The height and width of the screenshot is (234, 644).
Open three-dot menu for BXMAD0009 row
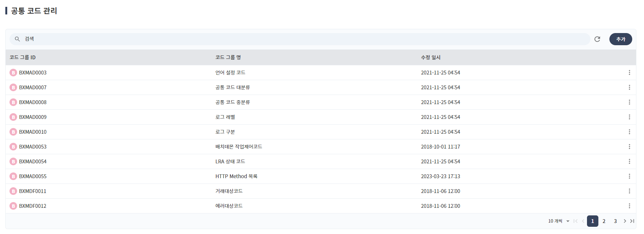pyautogui.click(x=629, y=117)
